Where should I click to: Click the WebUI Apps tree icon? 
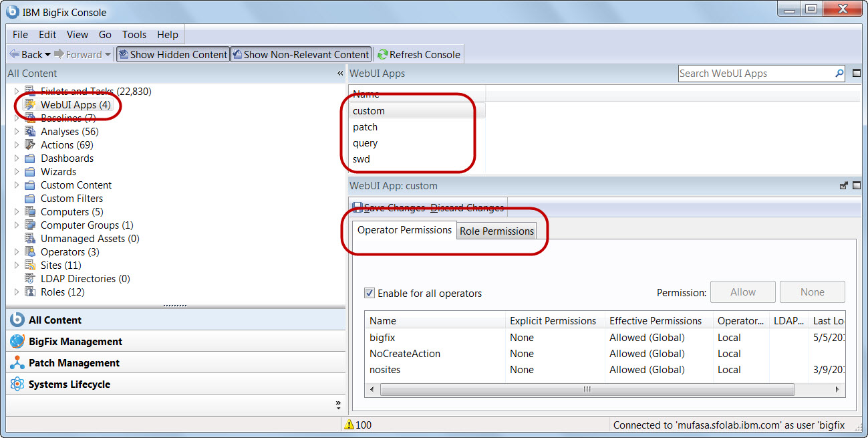[29, 104]
